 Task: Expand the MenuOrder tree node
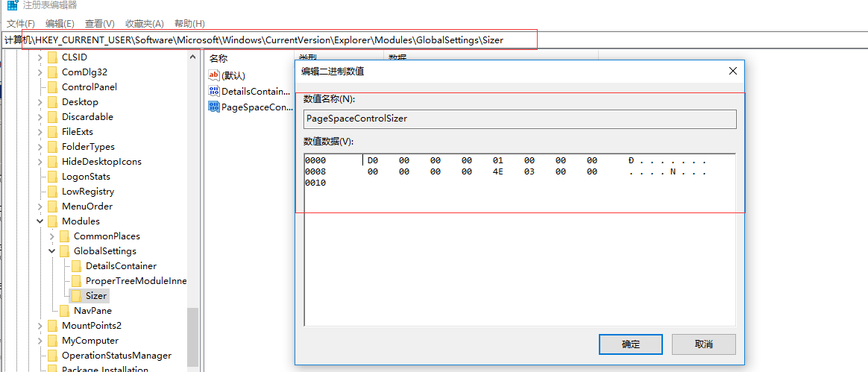coord(40,207)
